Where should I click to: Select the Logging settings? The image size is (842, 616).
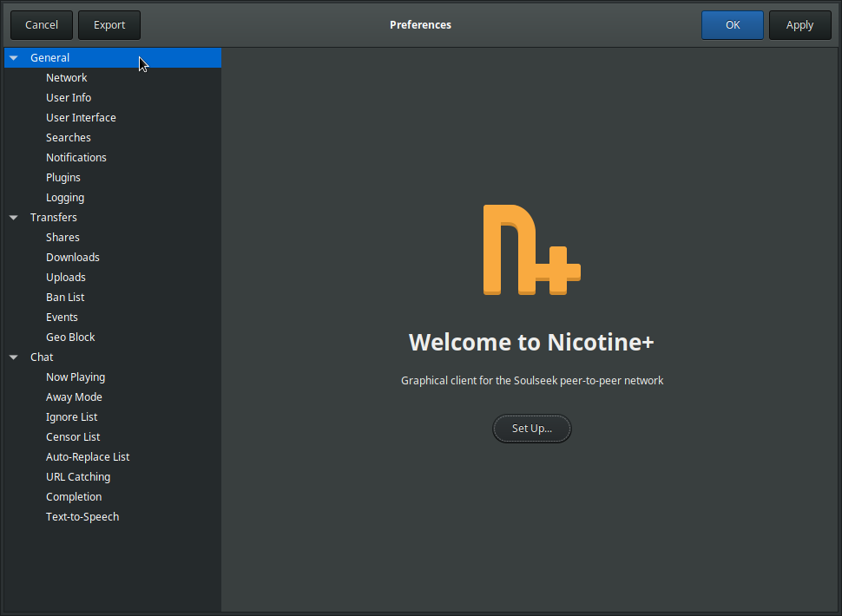113,198
